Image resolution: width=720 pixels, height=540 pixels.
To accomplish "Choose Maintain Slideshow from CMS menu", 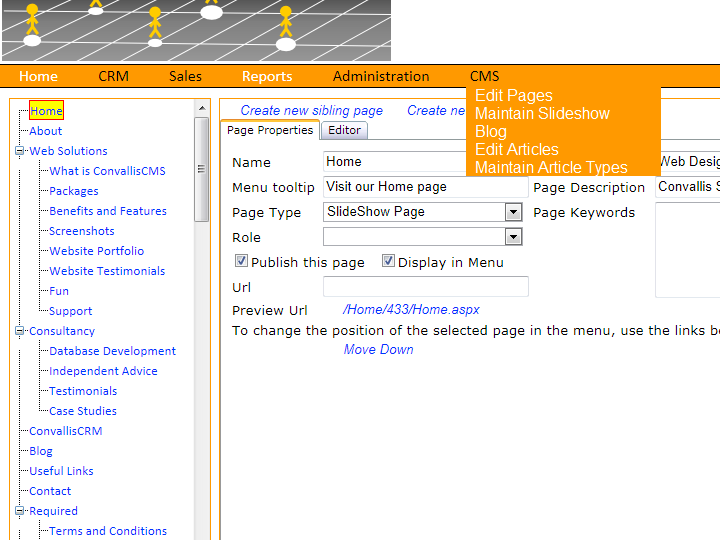I will 542,114.
